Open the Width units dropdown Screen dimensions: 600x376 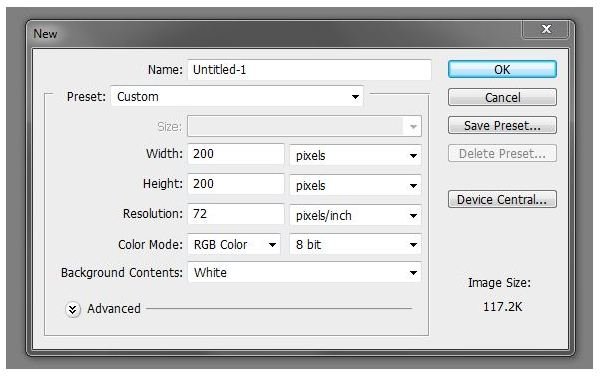point(355,155)
